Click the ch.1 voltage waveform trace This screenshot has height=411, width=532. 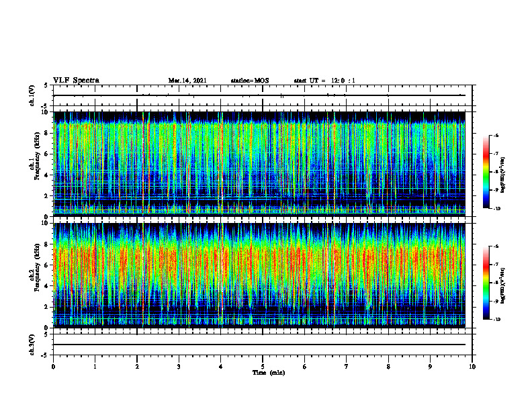point(259,95)
